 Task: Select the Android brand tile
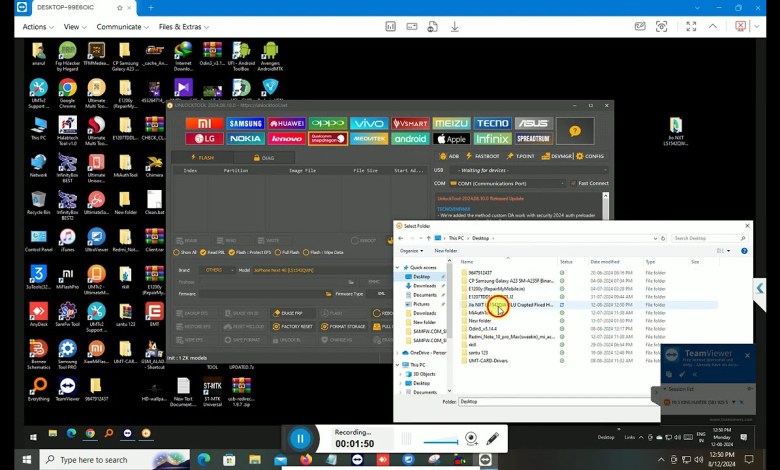click(x=410, y=139)
